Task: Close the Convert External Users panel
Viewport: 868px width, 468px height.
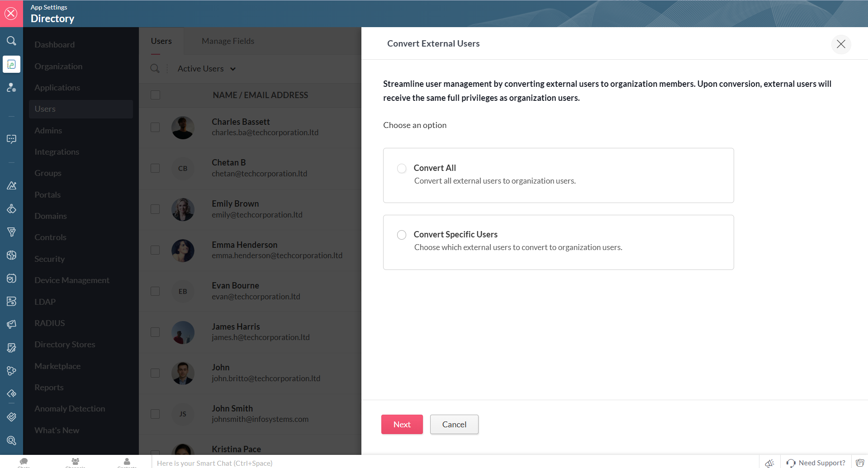Action: pos(841,44)
